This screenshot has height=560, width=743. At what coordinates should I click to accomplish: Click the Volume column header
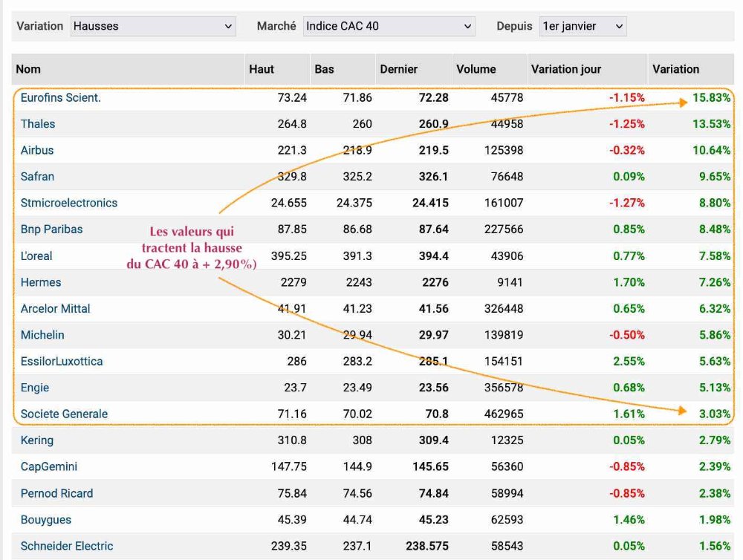(476, 69)
